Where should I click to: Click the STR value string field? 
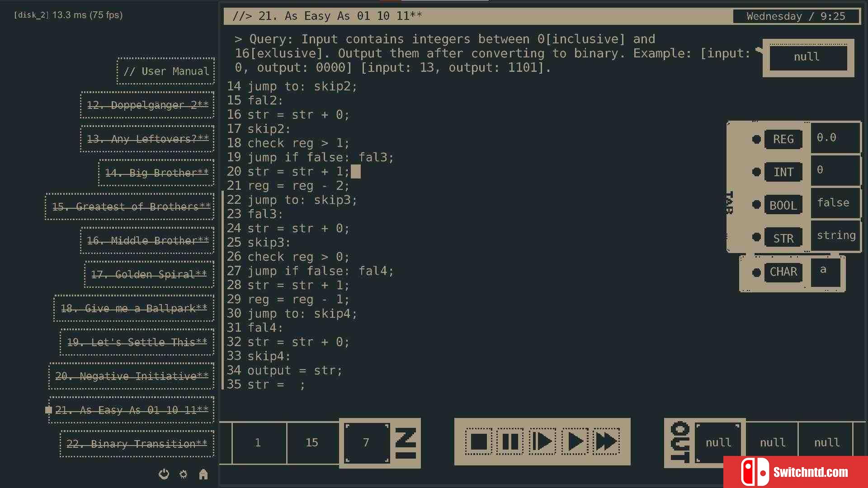(x=835, y=235)
